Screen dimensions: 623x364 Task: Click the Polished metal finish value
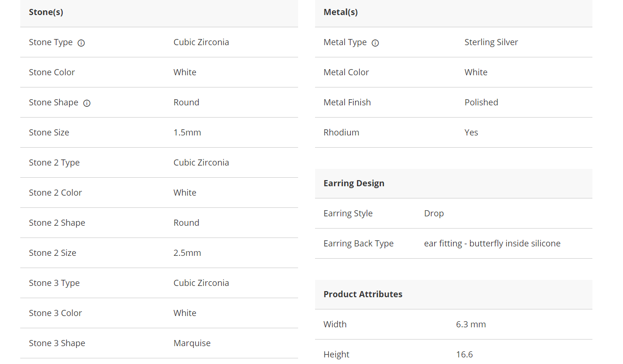(x=481, y=103)
